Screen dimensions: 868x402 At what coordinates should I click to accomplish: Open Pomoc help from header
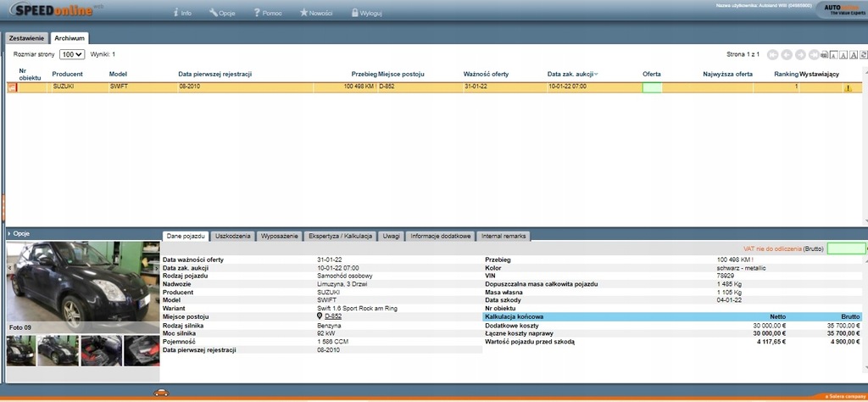coord(267,14)
